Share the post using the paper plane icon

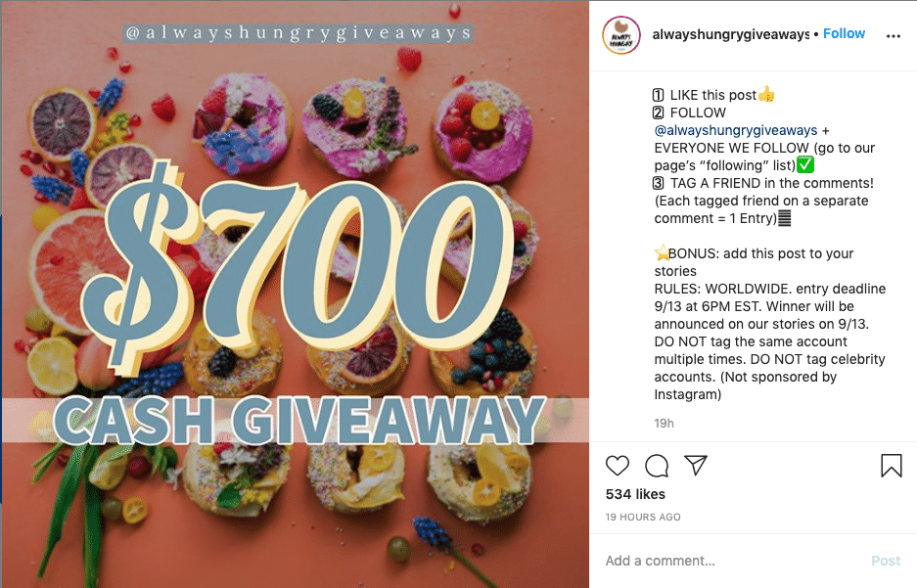point(696,466)
